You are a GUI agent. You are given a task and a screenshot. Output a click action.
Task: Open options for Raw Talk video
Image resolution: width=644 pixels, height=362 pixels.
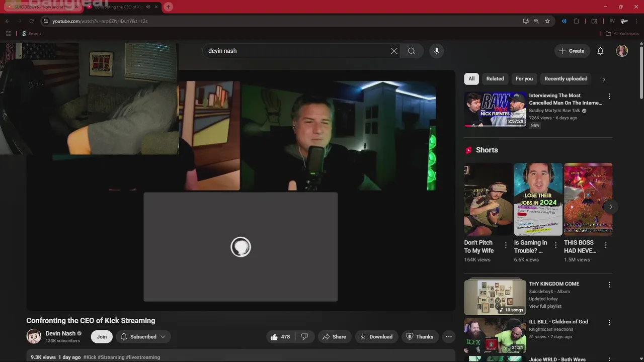pyautogui.click(x=609, y=96)
